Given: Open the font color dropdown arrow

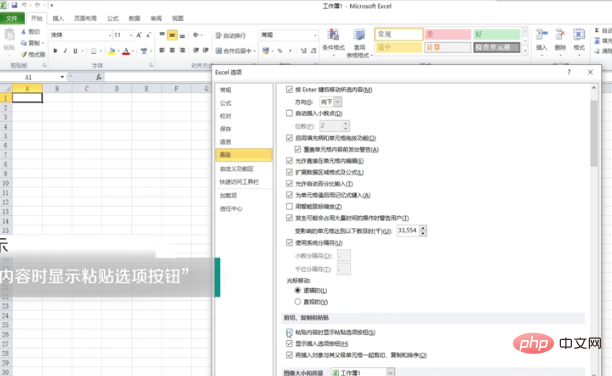Looking at the screenshot, I should pyautogui.click(x=133, y=51).
